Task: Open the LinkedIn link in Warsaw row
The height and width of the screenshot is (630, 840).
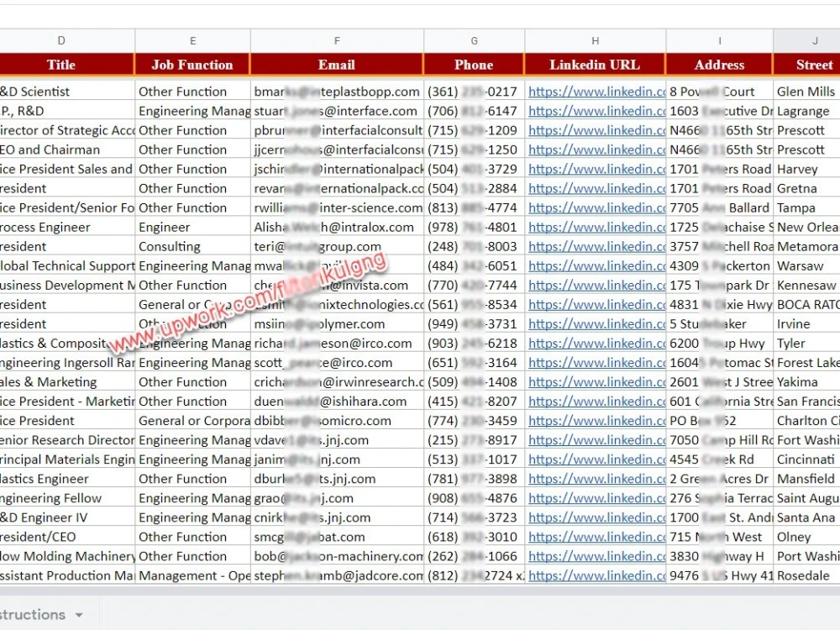Action: point(596,265)
